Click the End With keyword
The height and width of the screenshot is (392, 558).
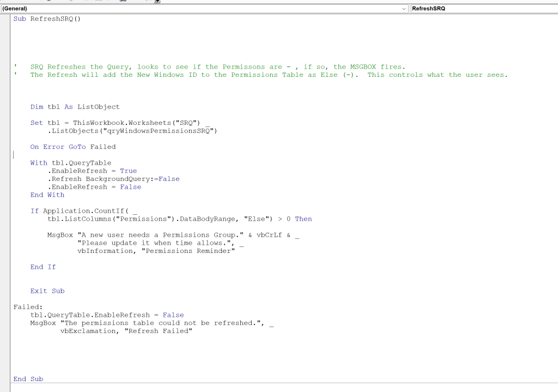(47, 195)
